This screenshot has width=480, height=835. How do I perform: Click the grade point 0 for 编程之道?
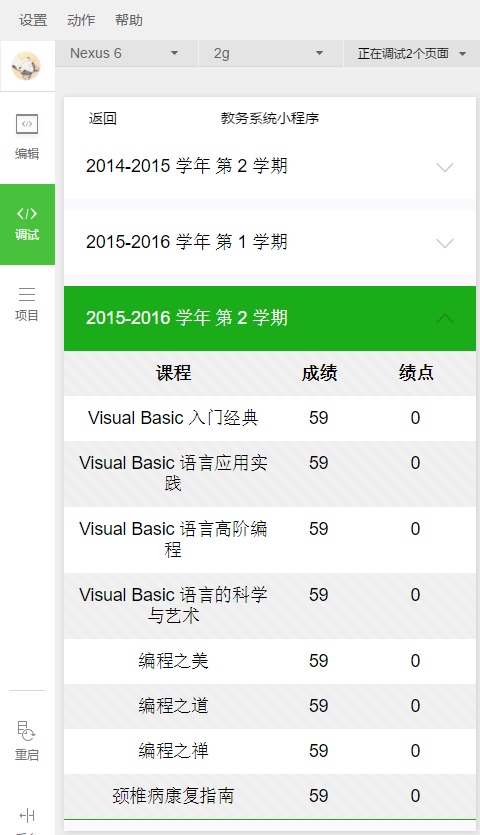click(416, 706)
